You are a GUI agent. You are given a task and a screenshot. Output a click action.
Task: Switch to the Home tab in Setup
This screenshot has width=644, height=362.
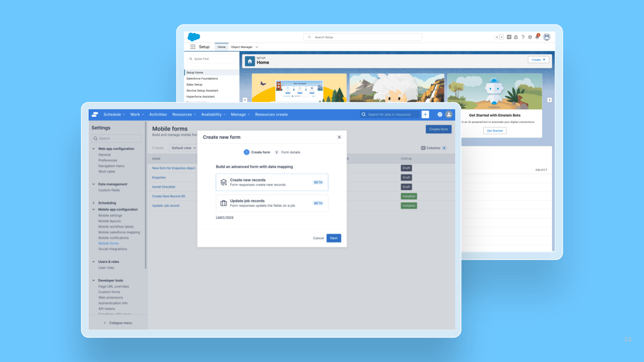[x=221, y=47]
